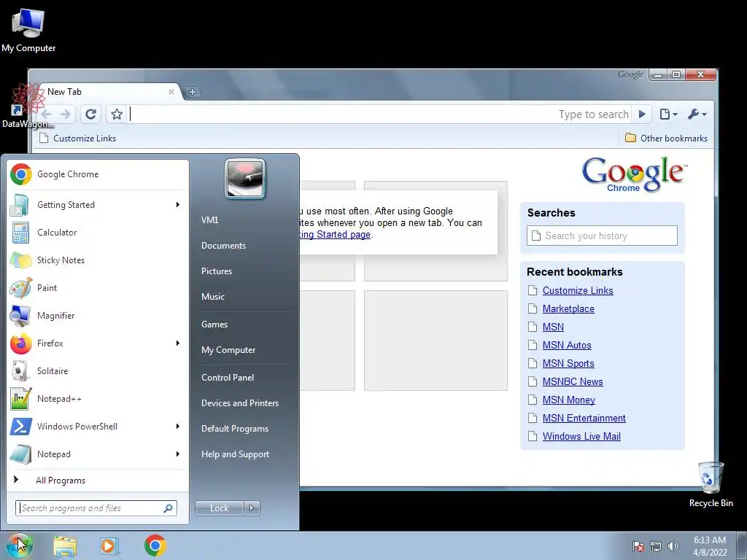This screenshot has width=747, height=560.
Task: Select My Computer desktop icon
Action: [28, 31]
